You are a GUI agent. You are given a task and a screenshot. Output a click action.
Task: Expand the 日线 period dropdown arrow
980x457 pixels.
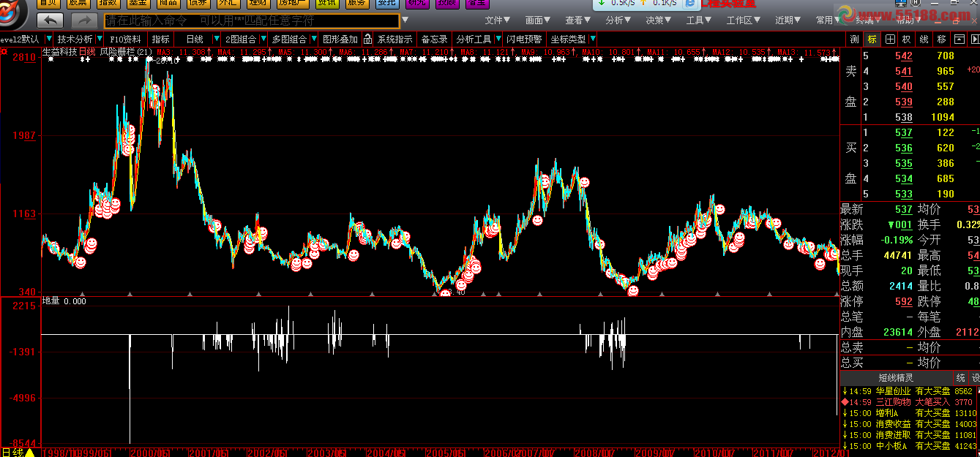point(216,39)
